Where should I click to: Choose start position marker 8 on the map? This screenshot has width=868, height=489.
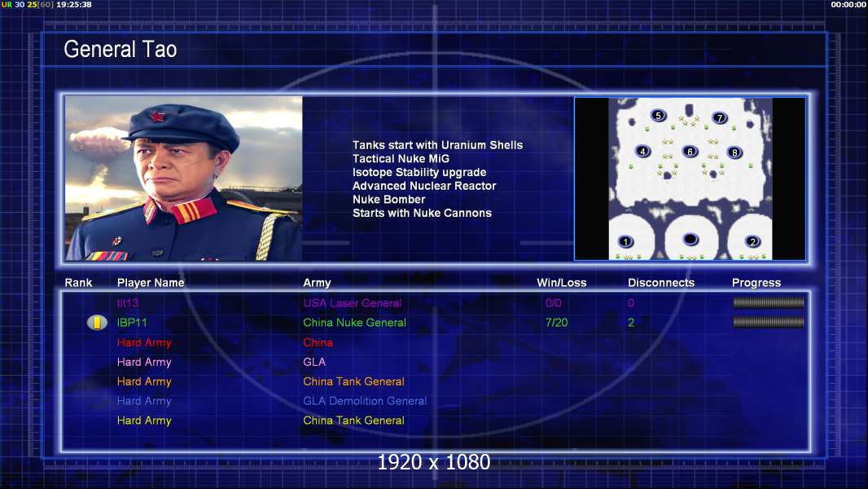[734, 152]
